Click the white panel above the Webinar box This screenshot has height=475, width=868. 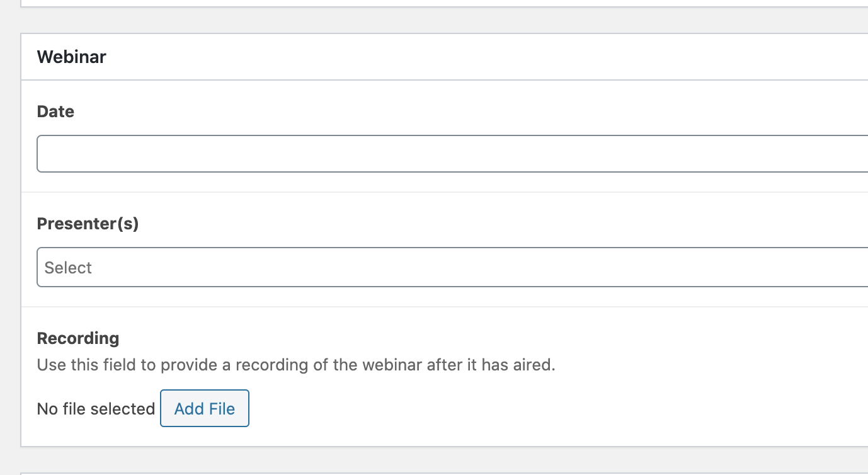click(x=441, y=3)
